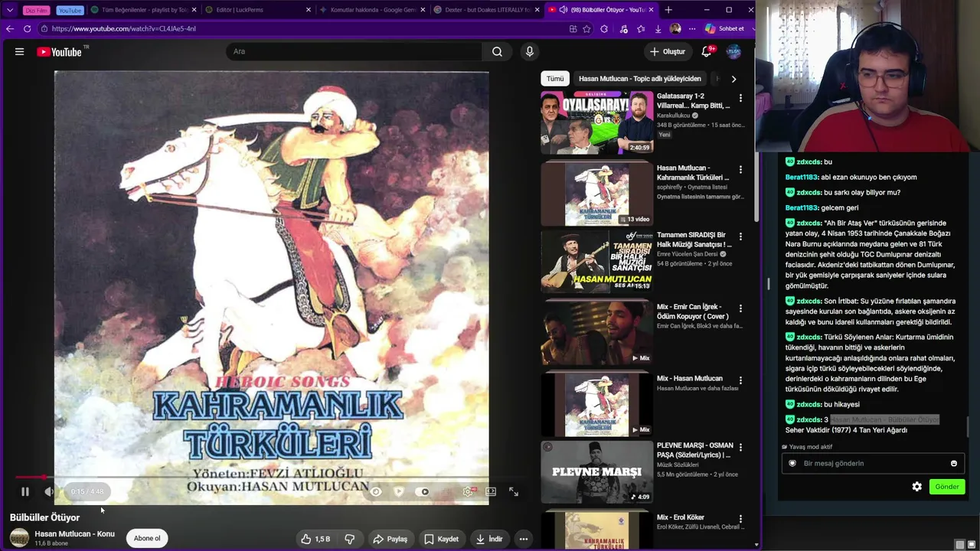Open the Hasan Mutlucan - Konu channel link
The image size is (980, 551).
coord(74,533)
